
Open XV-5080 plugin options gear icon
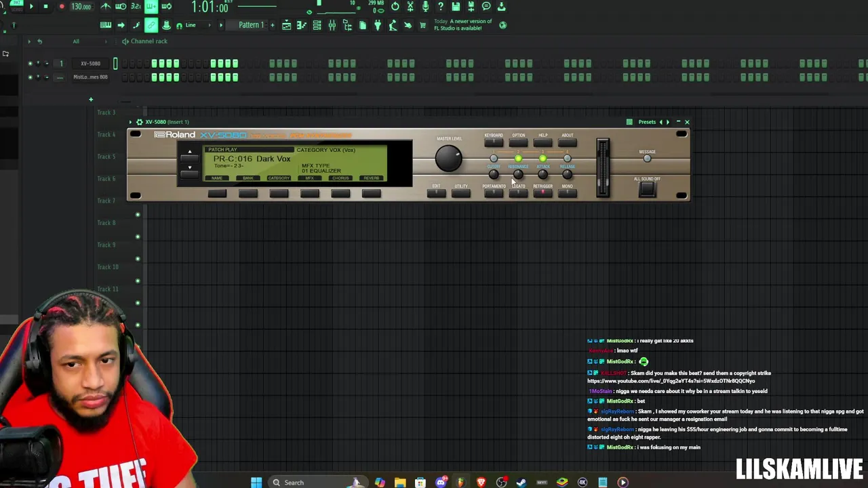(139, 122)
